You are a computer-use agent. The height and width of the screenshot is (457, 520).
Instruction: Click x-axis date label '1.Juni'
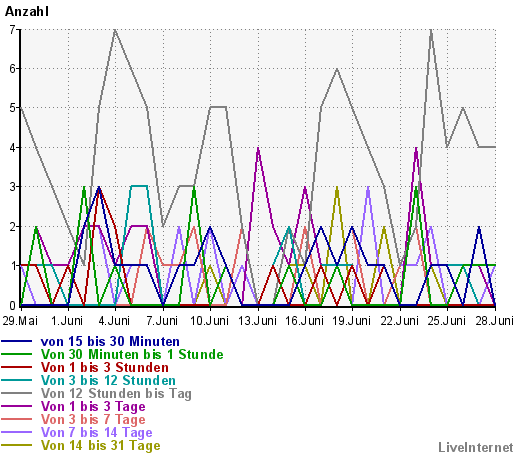tap(67, 321)
